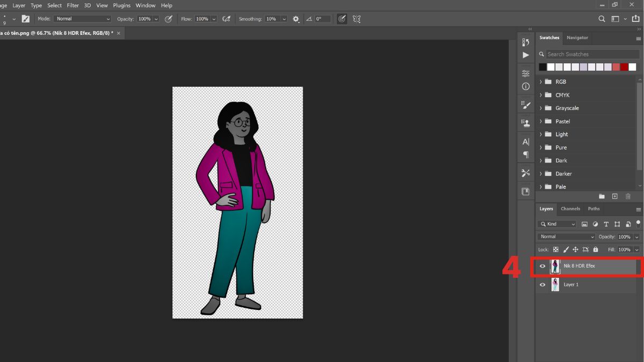Image resolution: width=644 pixels, height=362 pixels.
Task: Open the Window menu
Action: coord(145,5)
